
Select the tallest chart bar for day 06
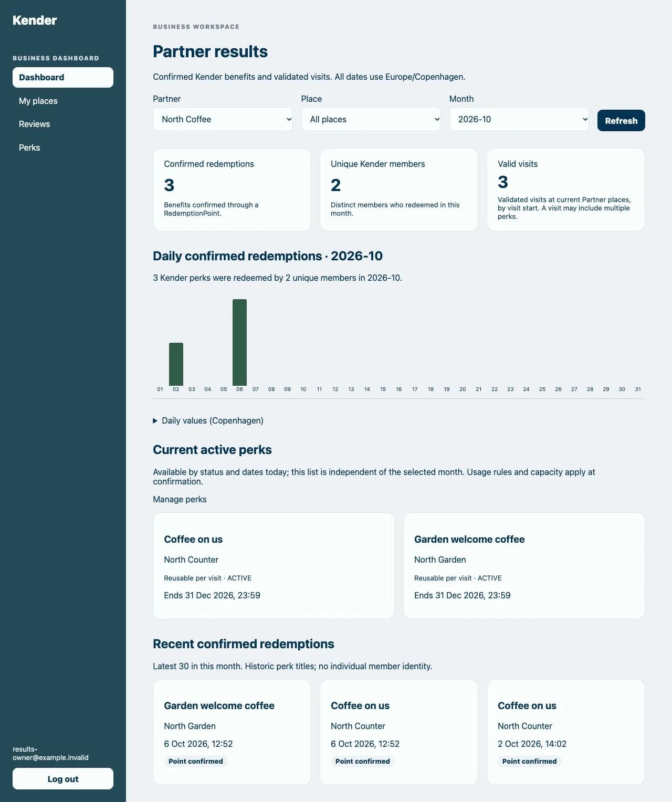[x=239, y=342]
